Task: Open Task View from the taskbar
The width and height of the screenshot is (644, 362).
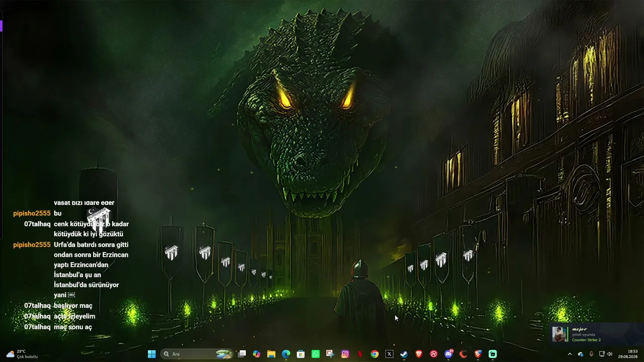Action: click(242, 354)
